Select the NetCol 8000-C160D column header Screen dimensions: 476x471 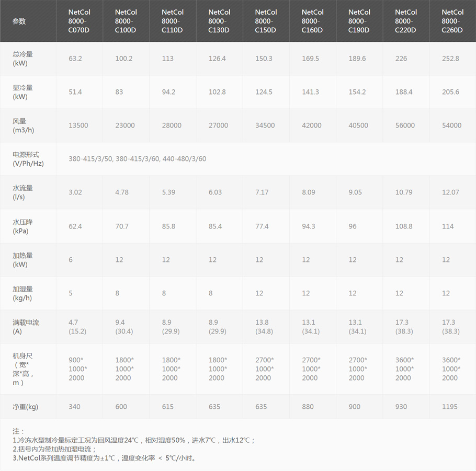tap(312, 21)
